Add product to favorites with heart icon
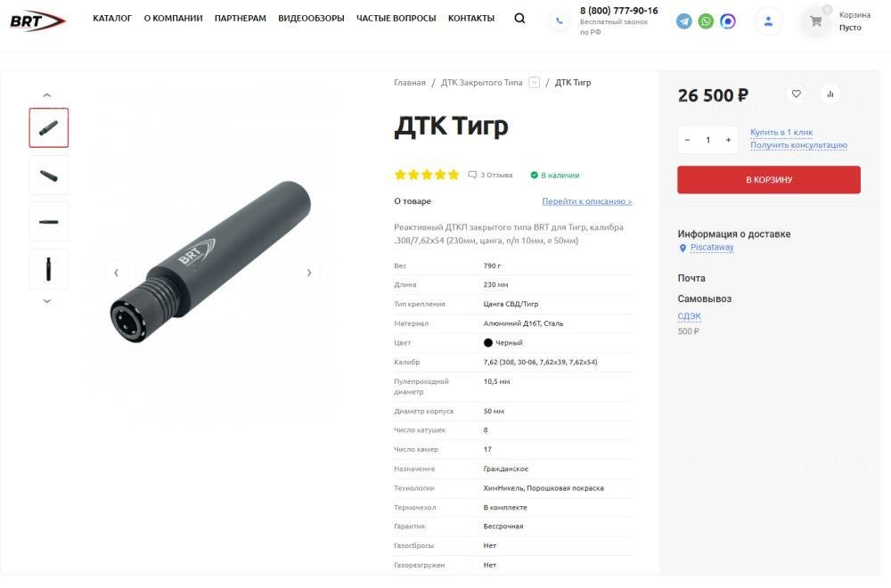Screen dimensions: 891x588 pyautogui.click(x=796, y=94)
